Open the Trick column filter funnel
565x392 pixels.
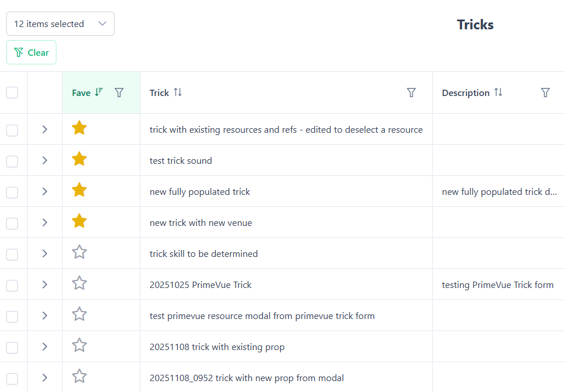411,93
